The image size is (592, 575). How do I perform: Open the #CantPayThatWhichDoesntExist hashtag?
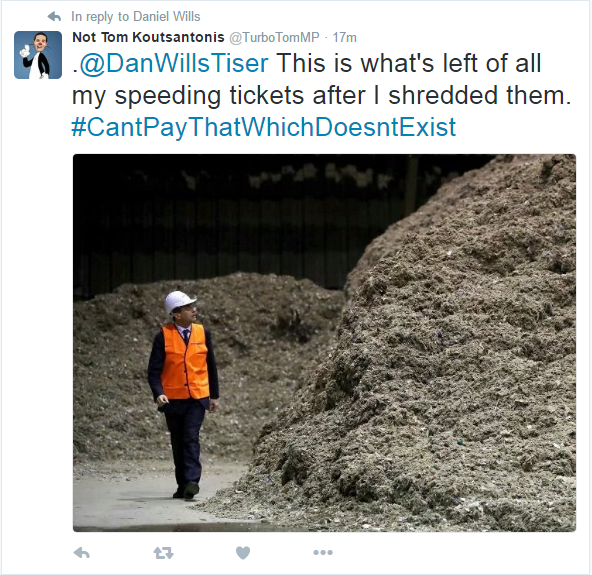click(264, 127)
